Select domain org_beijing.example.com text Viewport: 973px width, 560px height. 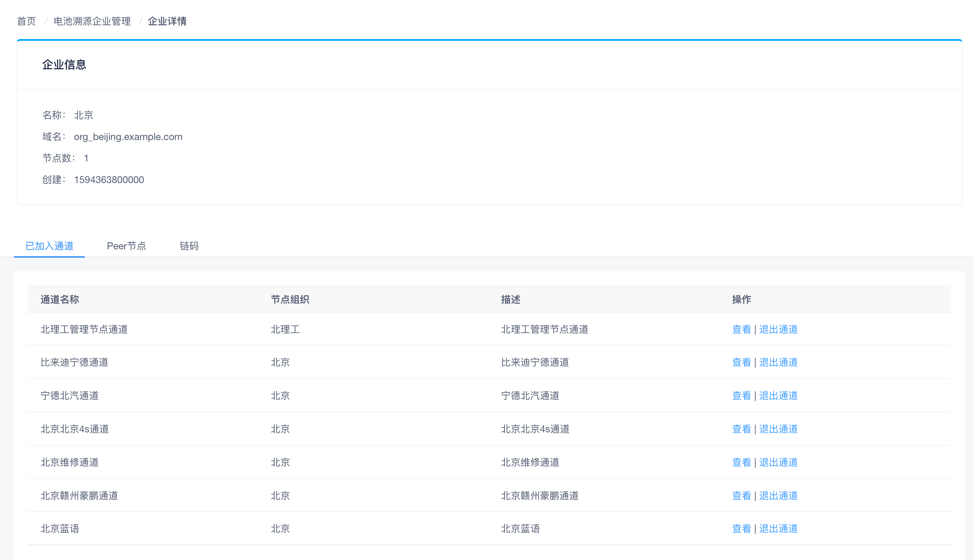click(128, 136)
